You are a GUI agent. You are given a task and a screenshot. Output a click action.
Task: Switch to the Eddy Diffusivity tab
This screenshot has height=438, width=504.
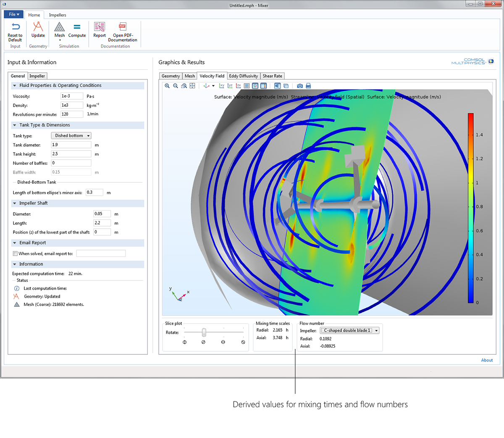point(243,76)
